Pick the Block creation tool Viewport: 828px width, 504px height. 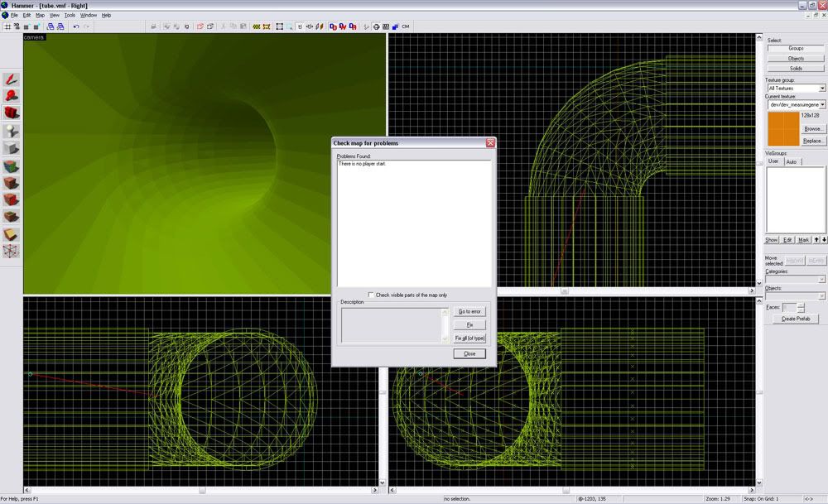tap(12, 148)
